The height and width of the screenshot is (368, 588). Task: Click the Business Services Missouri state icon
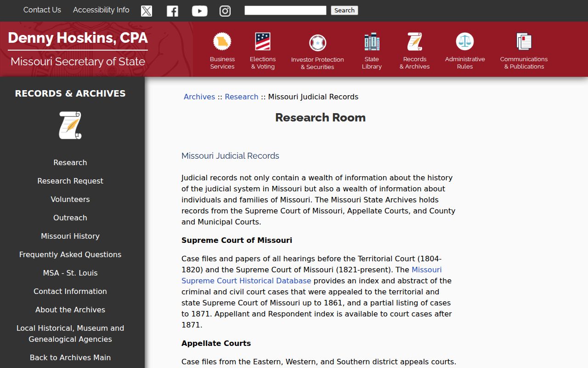pos(222,41)
